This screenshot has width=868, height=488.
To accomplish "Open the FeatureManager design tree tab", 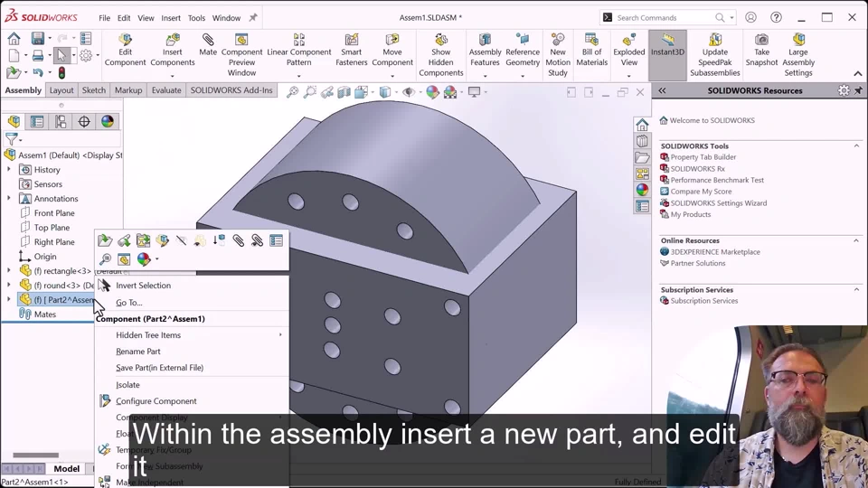I will point(14,121).
